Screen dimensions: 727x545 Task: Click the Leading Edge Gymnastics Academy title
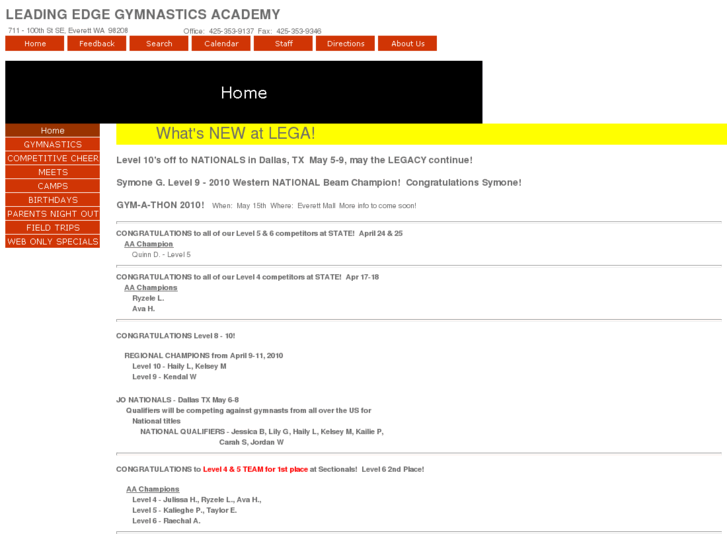click(143, 14)
